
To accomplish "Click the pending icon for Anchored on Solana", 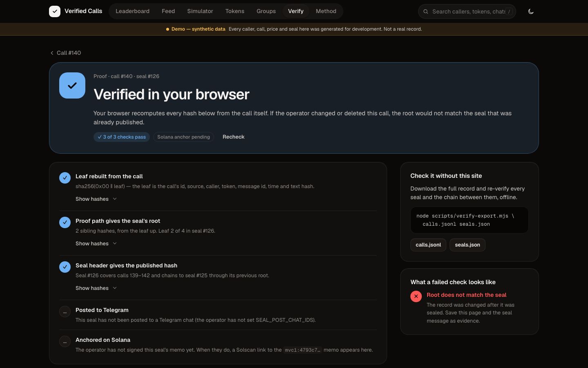I will [x=65, y=341].
